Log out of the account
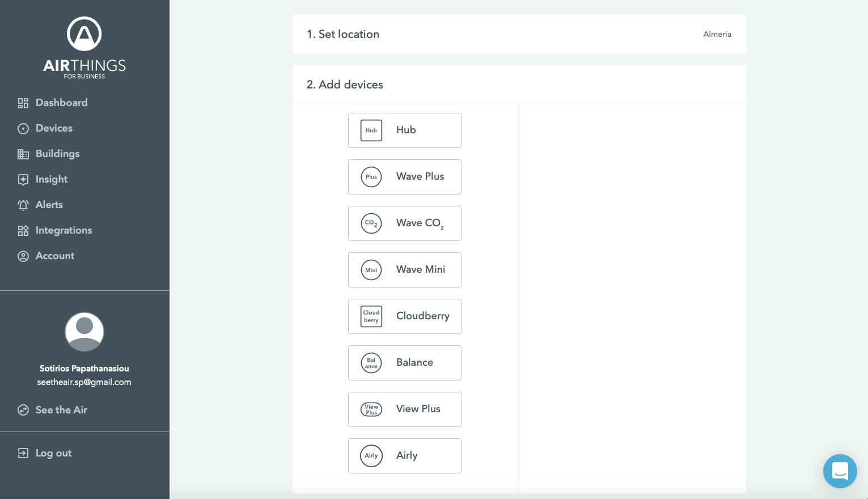The image size is (868, 499). pos(53,453)
